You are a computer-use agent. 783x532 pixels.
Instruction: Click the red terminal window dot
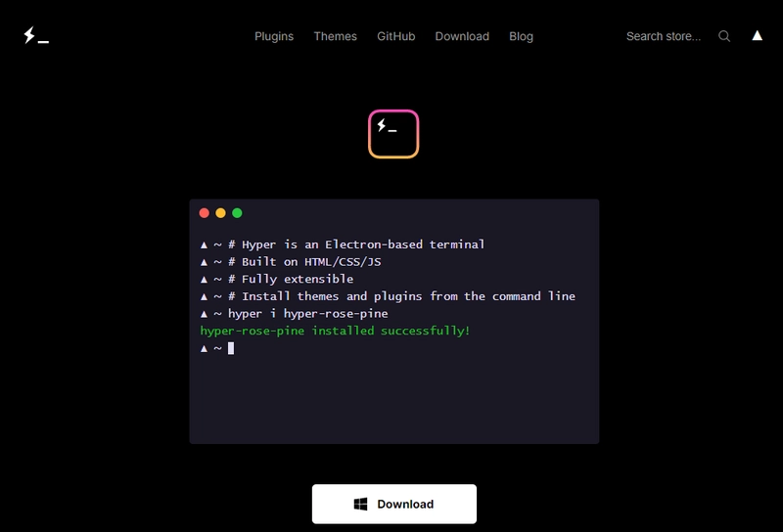(x=205, y=213)
